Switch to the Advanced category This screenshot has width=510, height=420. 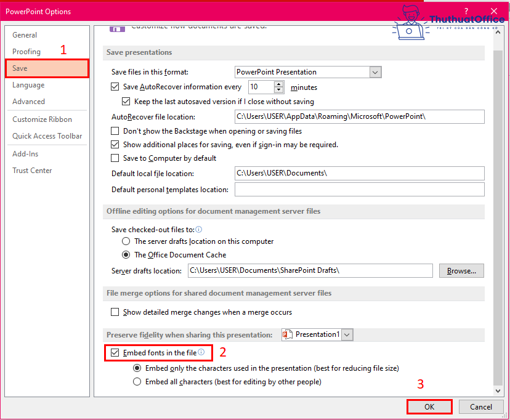pos(28,102)
